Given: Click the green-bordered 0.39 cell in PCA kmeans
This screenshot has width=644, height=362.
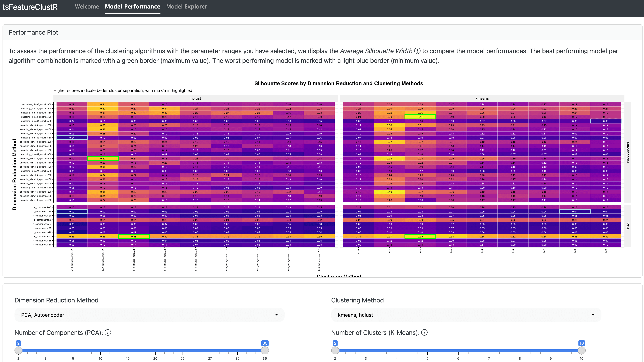Looking at the screenshot, I should click(420, 236).
